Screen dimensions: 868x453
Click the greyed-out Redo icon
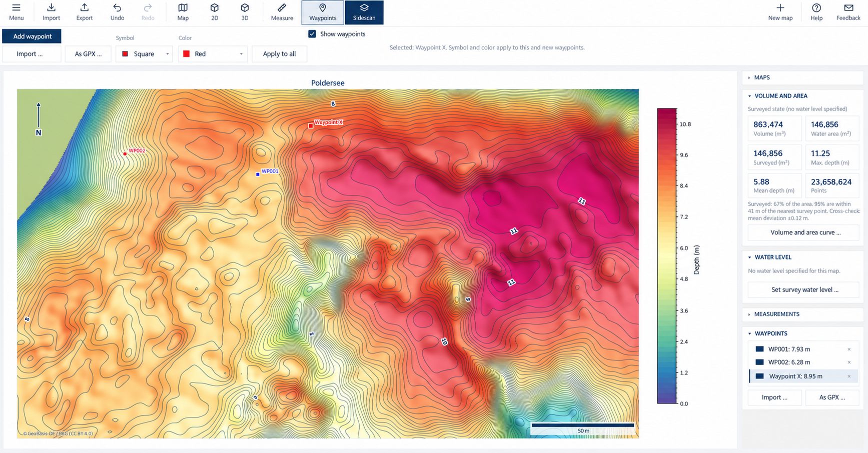[x=148, y=12]
